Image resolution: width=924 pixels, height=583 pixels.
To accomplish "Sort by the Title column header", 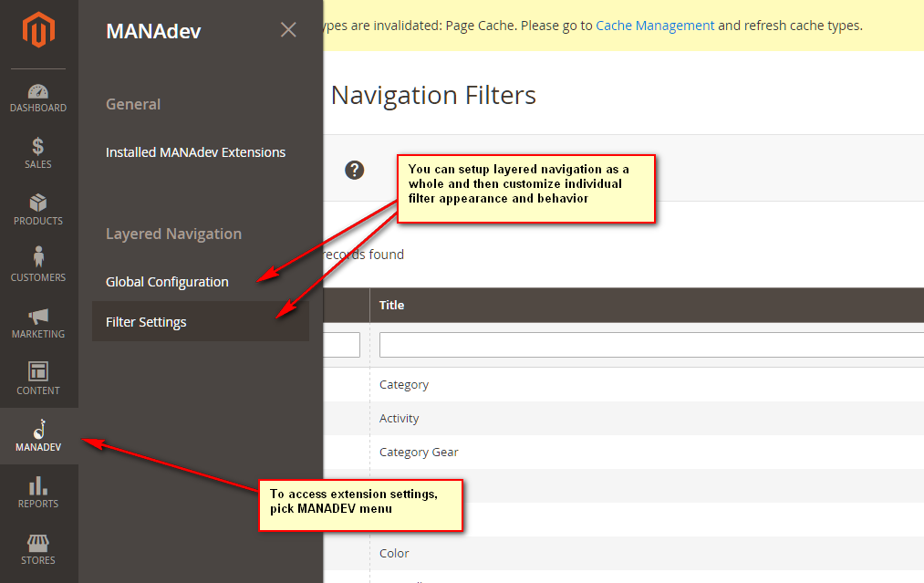I will pos(392,305).
